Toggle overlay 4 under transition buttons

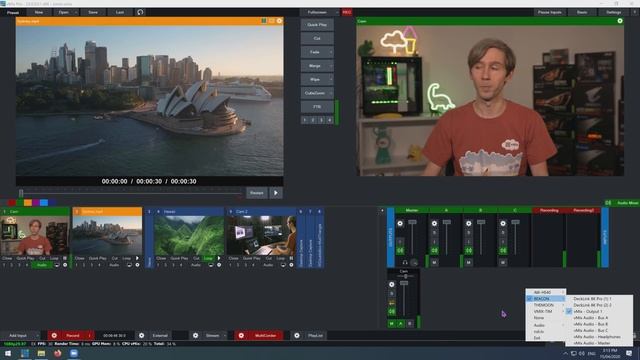[x=330, y=120]
